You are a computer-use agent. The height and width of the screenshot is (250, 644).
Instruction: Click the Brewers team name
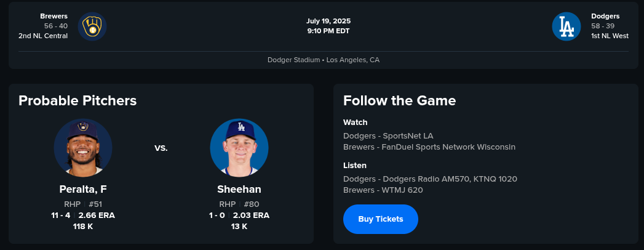(x=54, y=16)
